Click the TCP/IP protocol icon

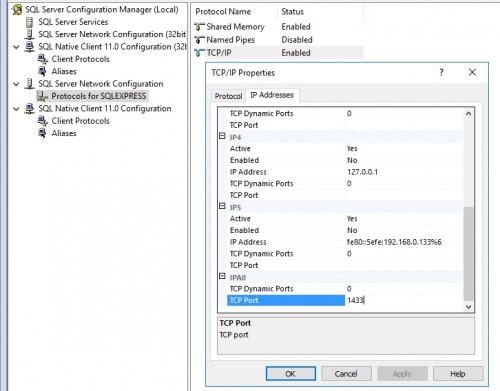coord(199,53)
